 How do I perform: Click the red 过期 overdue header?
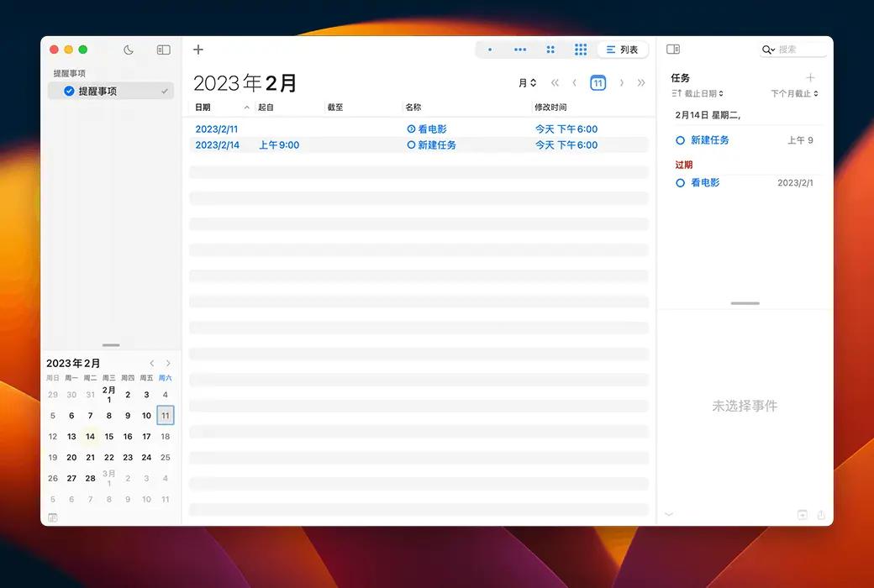point(683,165)
